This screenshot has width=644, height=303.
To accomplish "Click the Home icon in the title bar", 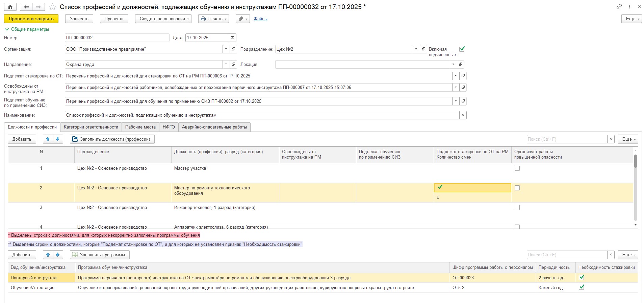I will click(x=10, y=7).
